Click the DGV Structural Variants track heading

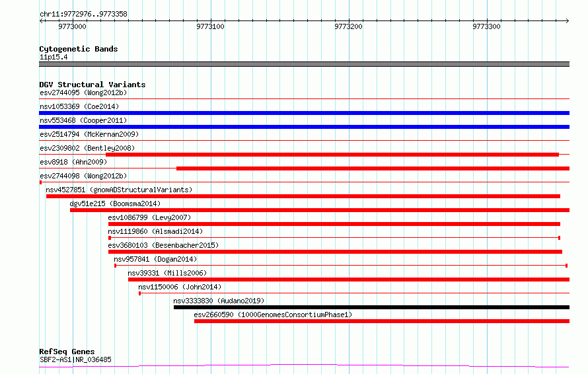click(x=92, y=85)
